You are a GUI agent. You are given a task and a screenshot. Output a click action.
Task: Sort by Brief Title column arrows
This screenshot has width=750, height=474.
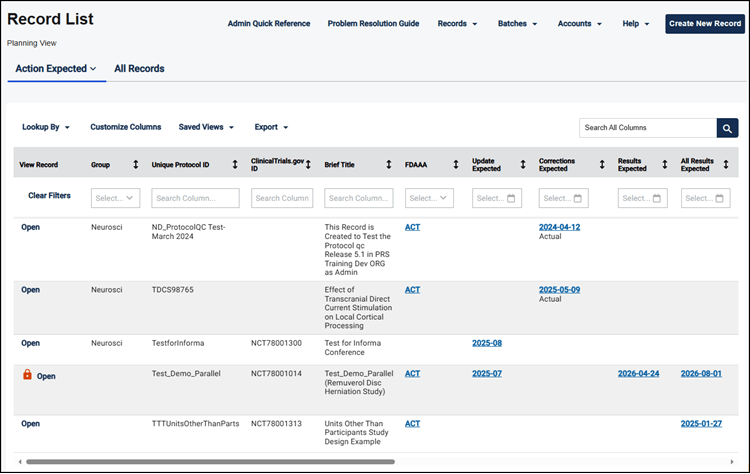388,165
